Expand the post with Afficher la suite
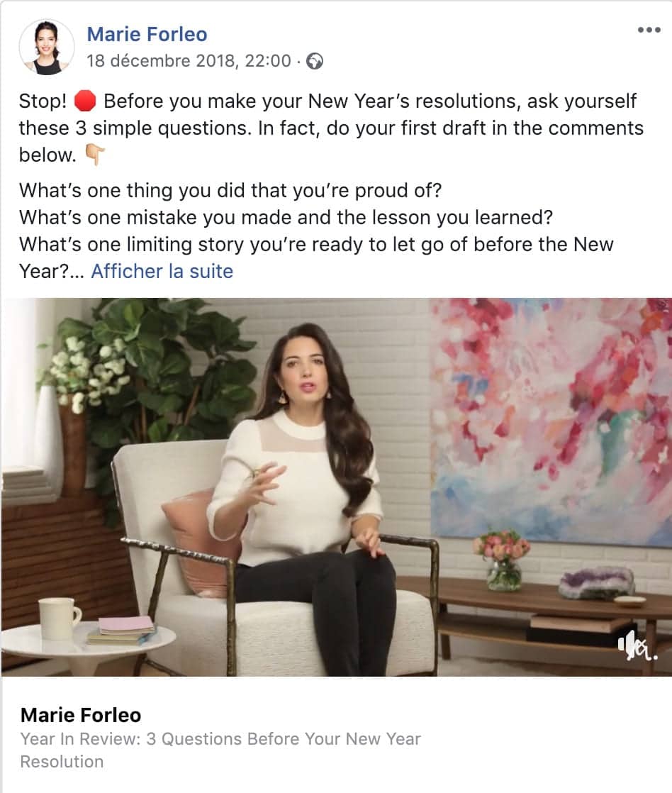Image resolution: width=672 pixels, height=793 pixels. coord(162,271)
